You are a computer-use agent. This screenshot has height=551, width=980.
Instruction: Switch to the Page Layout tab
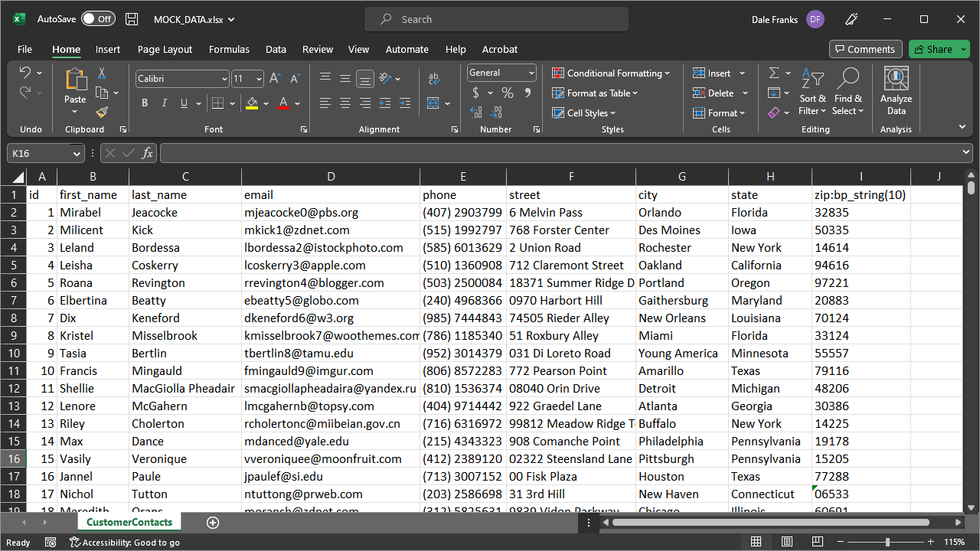pyautogui.click(x=165, y=49)
